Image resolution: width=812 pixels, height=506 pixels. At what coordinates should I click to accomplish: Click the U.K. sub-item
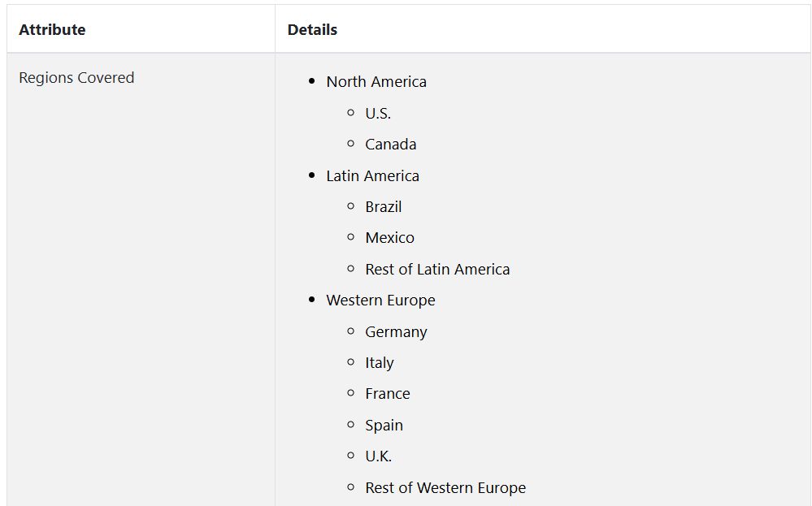[x=378, y=456]
